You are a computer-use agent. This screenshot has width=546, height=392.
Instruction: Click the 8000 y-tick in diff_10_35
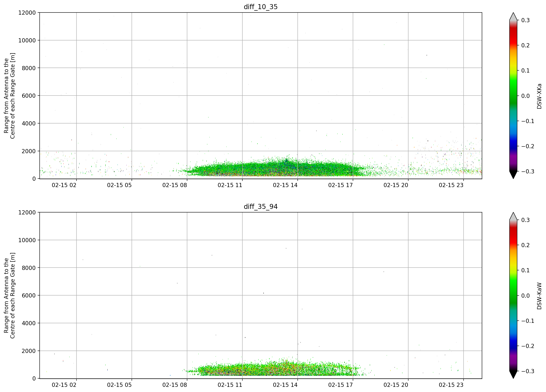[29, 68]
